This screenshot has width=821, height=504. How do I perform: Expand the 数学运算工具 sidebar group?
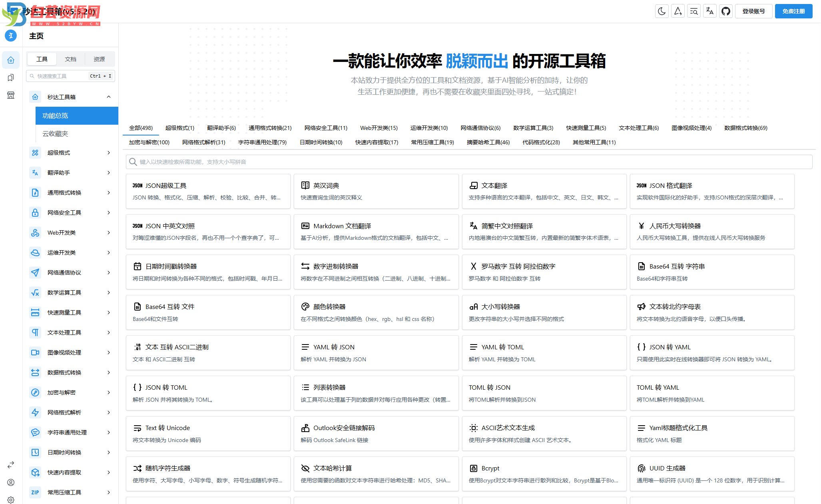click(x=70, y=293)
